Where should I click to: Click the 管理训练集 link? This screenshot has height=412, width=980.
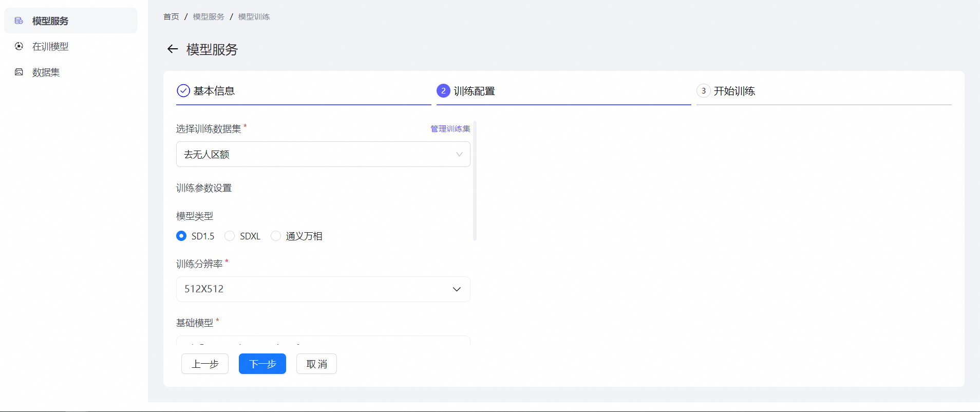click(x=450, y=128)
